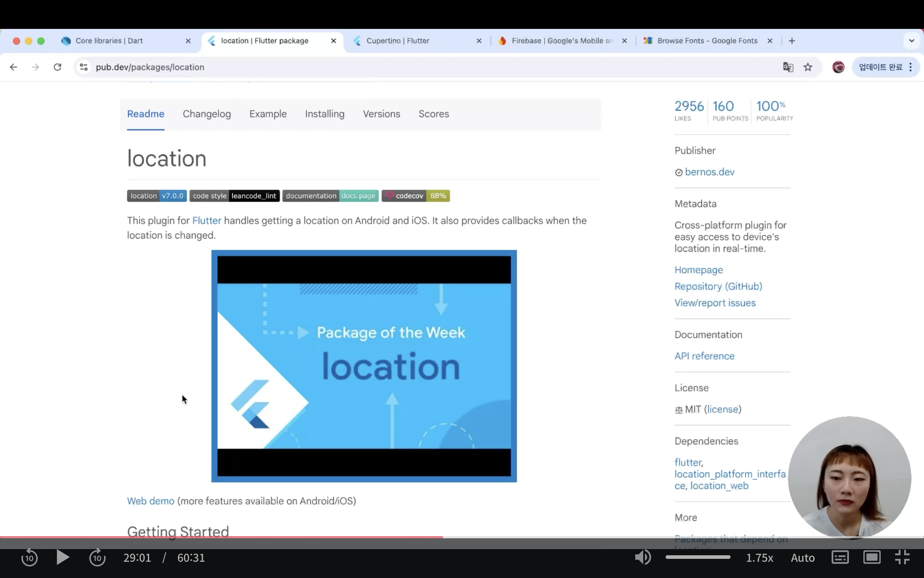The image size is (924, 578).
Task: Open the bernos.dev publisher link
Action: [x=709, y=172]
